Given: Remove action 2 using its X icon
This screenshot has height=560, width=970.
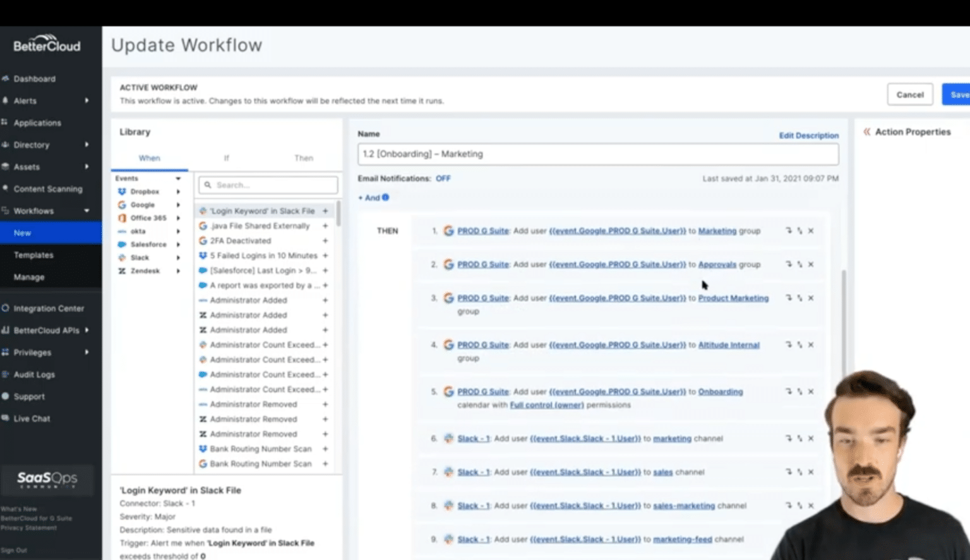Looking at the screenshot, I should point(811,265).
